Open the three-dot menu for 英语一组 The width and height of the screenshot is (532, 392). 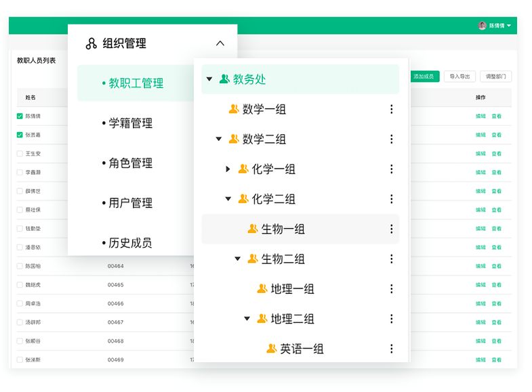click(391, 349)
